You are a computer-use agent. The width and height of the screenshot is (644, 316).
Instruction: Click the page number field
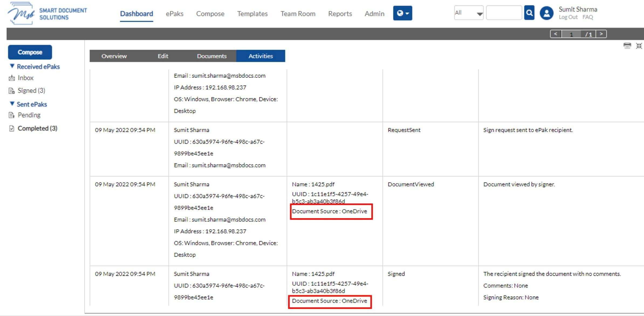click(x=571, y=34)
